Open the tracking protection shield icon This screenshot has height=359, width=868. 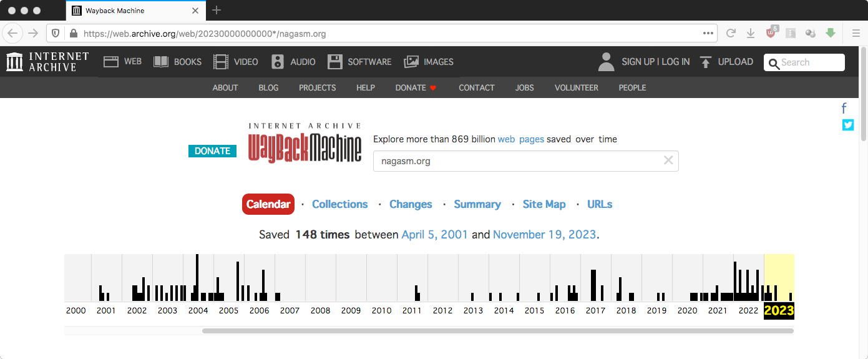(x=56, y=33)
